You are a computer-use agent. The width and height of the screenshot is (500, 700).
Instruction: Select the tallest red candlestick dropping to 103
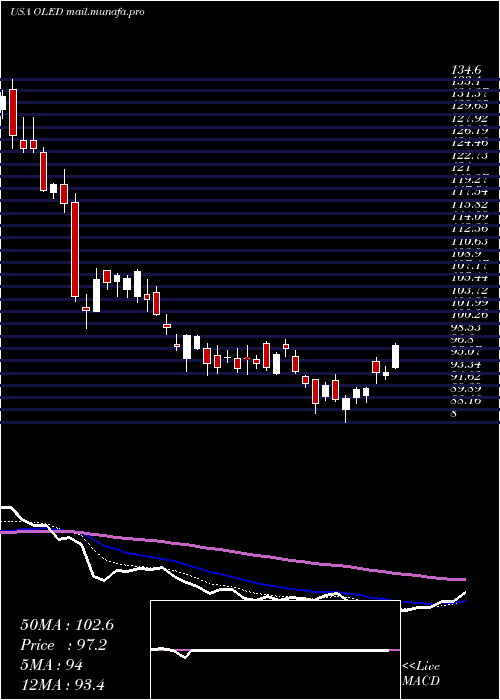(x=75, y=249)
